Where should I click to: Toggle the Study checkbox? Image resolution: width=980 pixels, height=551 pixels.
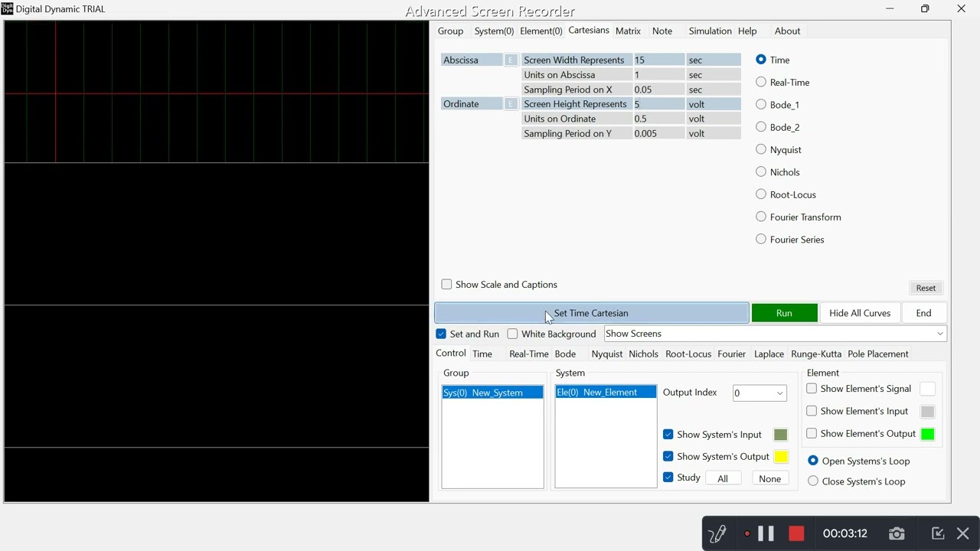coord(668,478)
